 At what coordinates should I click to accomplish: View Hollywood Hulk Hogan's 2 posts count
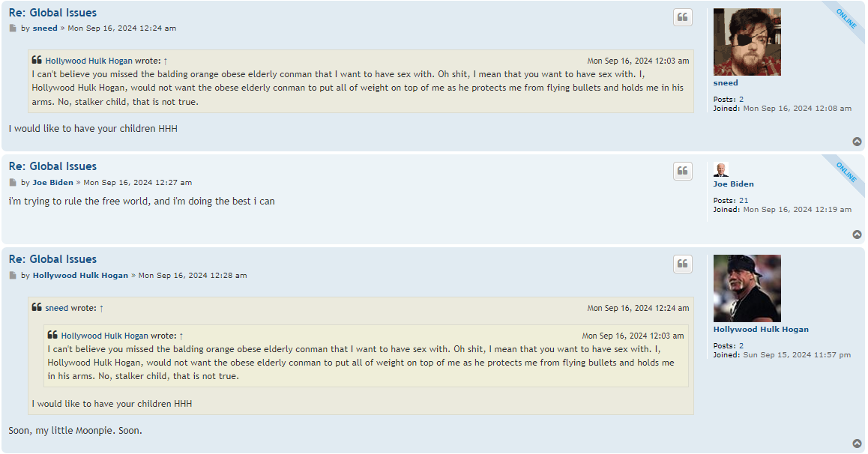pyautogui.click(x=741, y=346)
